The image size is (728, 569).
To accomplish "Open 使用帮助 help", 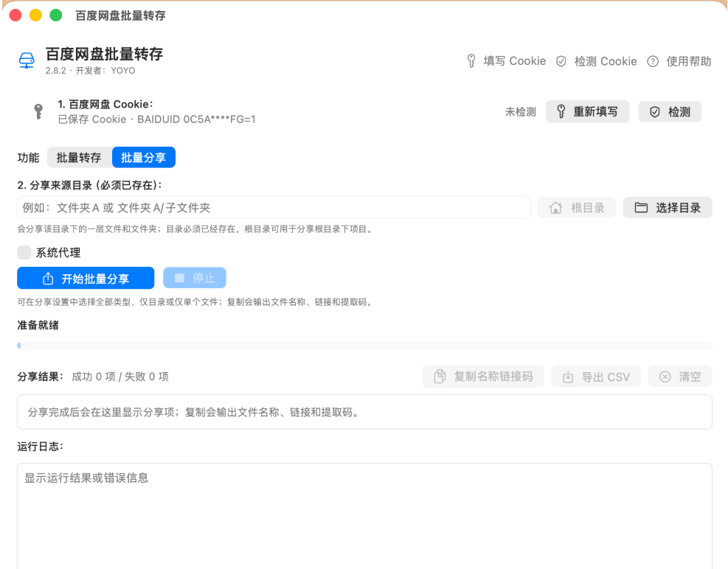I will [x=679, y=61].
